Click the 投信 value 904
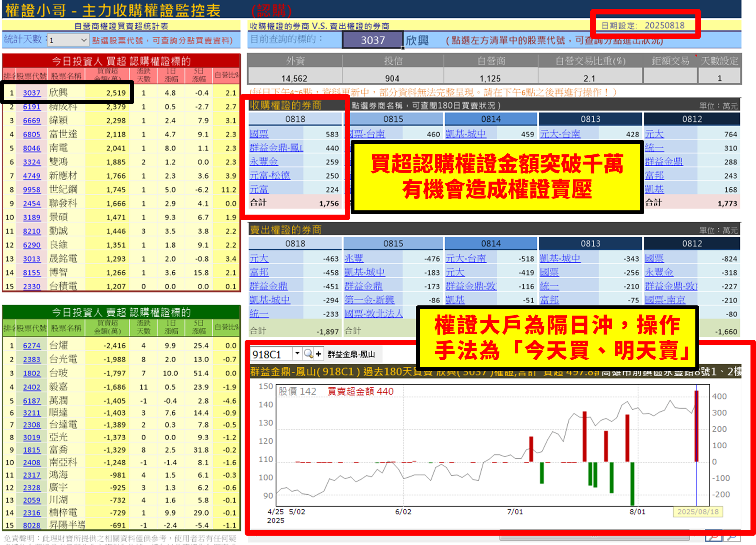Viewport: 756px width, 545px height. click(392, 78)
